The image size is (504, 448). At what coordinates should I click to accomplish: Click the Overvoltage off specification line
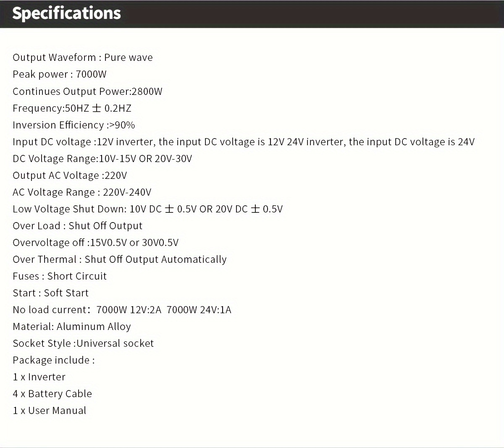[x=95, y=243]
